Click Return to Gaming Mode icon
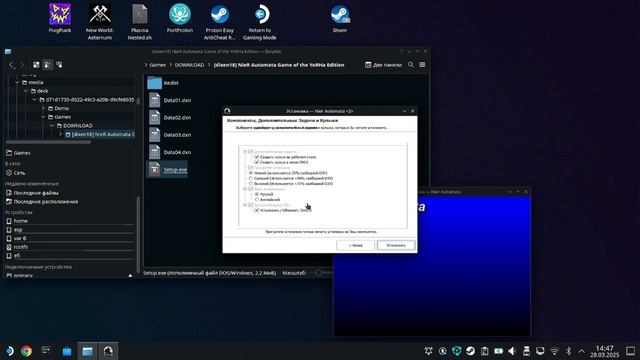Viewport: 640px width, 360px height. (260, 22)
